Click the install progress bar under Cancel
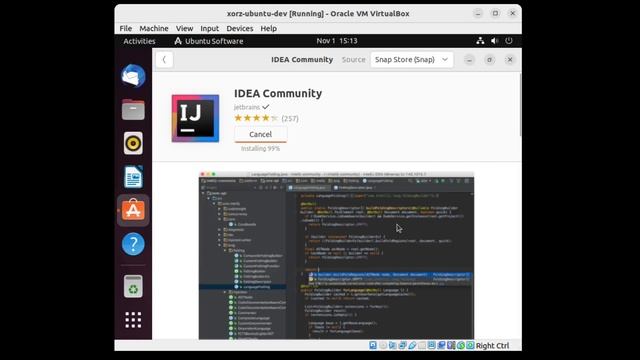640x360 pixels. (260, 142)
